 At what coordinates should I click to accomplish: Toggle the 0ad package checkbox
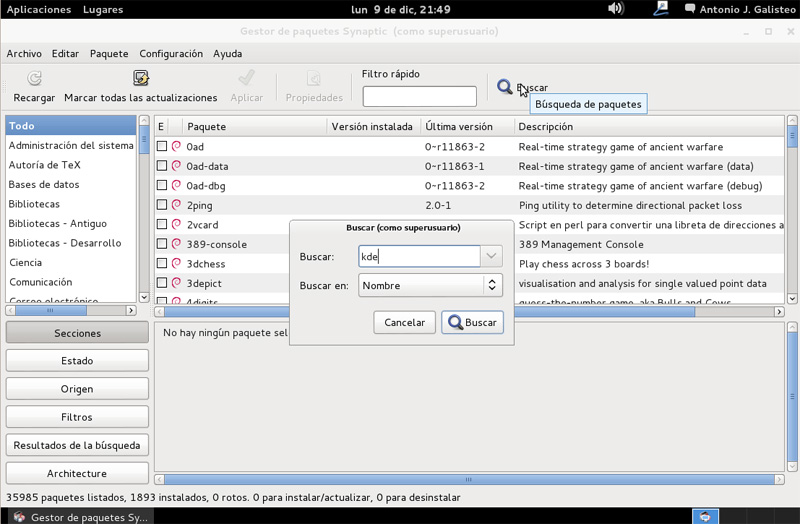[162, 146]
